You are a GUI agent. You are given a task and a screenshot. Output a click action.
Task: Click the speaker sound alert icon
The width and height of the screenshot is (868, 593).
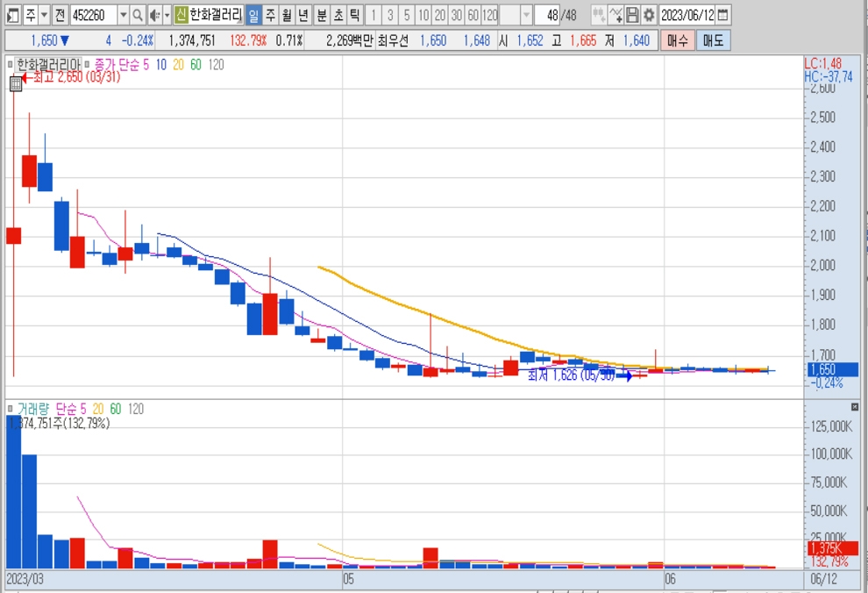coord(154,15)
